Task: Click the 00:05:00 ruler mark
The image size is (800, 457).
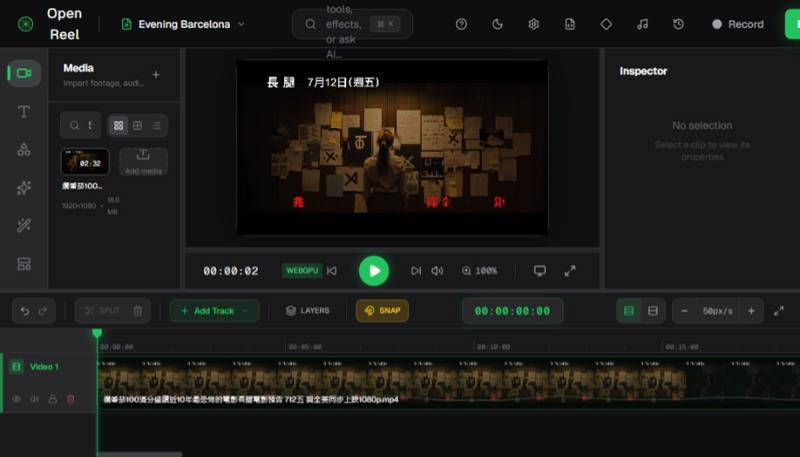Action: tap(305, 347)
